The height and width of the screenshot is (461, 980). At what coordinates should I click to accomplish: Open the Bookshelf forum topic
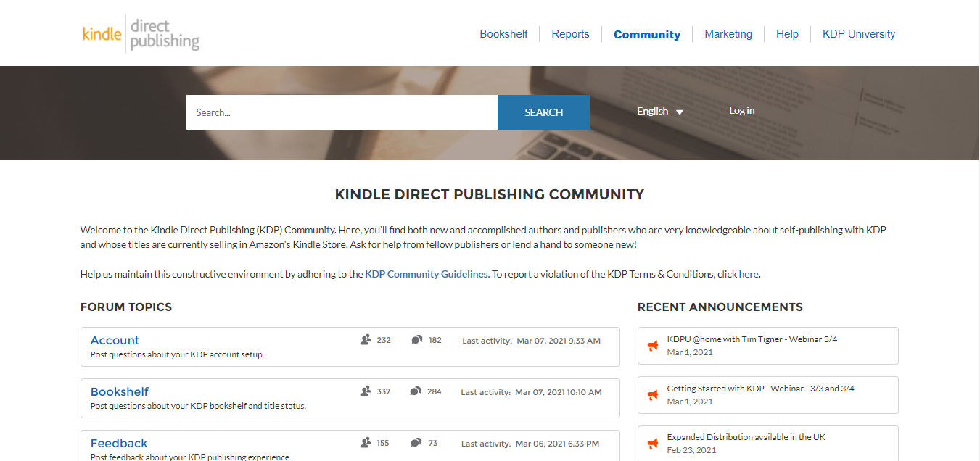[x=120, y=391]
